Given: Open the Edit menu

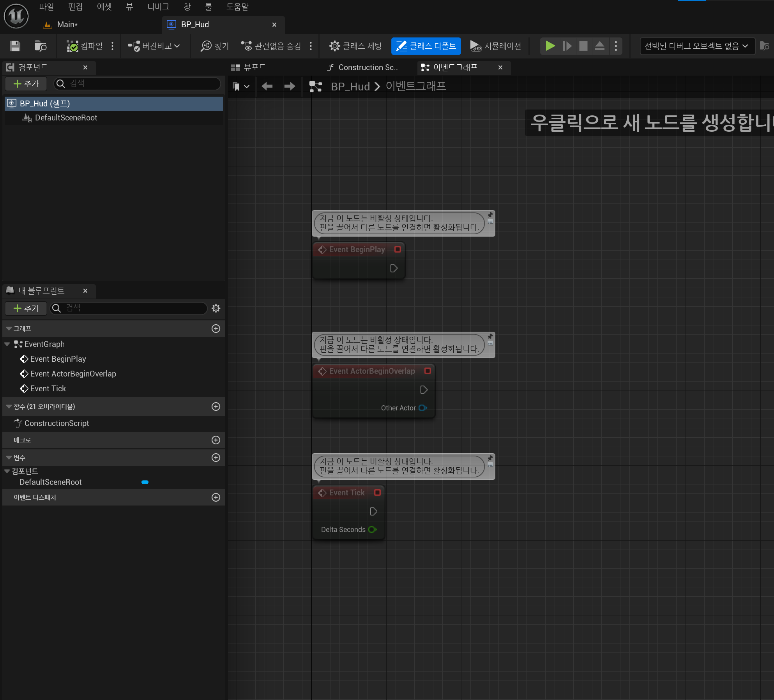Looking at the screenshot, I should 75,7.
